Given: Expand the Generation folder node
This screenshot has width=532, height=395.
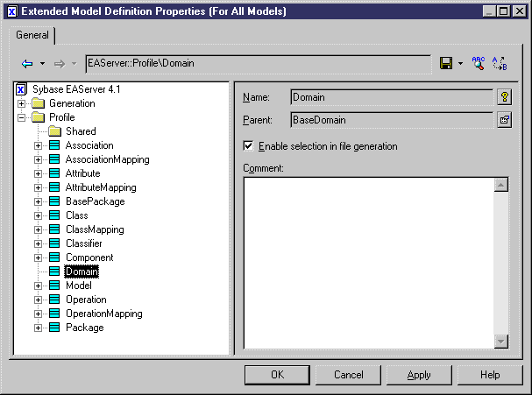Looking at the screenshot, I should tap(21, 103).
